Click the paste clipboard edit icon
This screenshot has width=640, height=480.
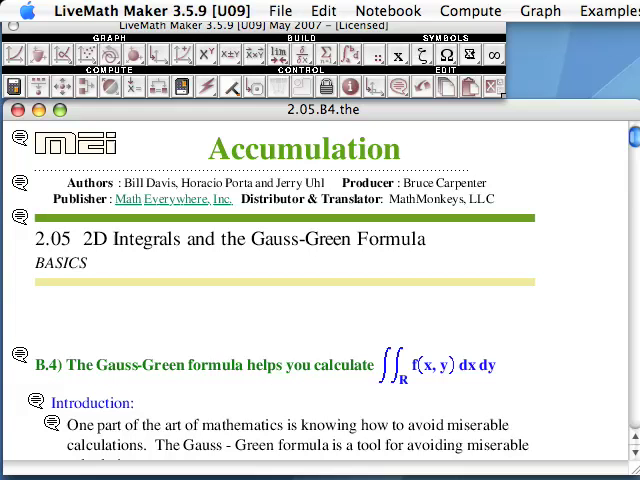(470, 87)
